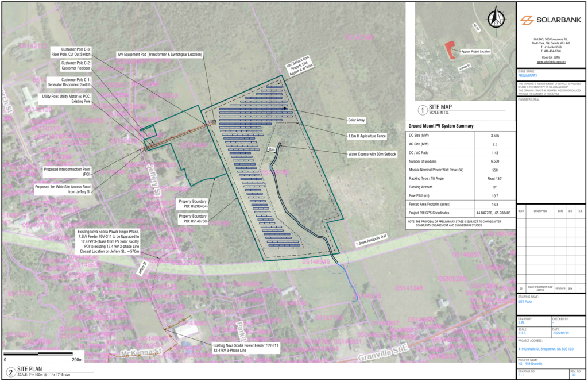Click the Granville St E road label
Image resolution: width=588 pixels, height=381 pixels.
click(383, 352)
